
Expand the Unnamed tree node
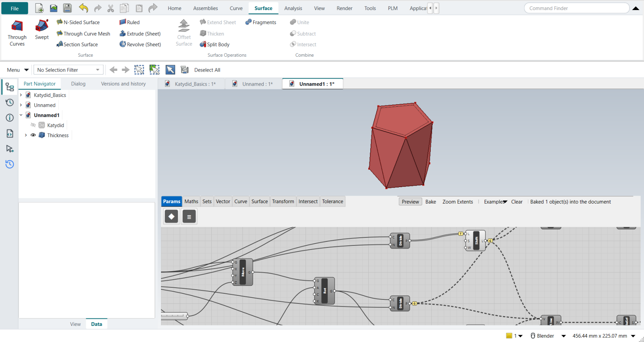tap(21, 105)
